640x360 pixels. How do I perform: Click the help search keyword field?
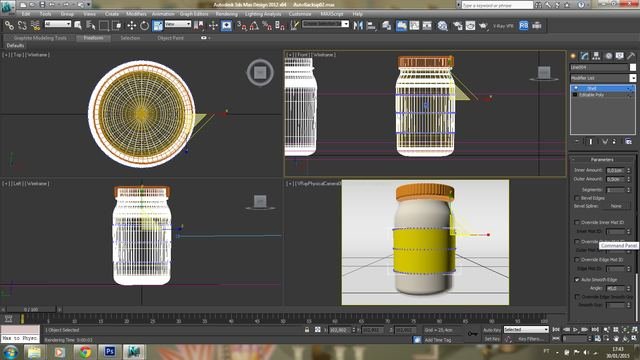[x=497, y=5]
